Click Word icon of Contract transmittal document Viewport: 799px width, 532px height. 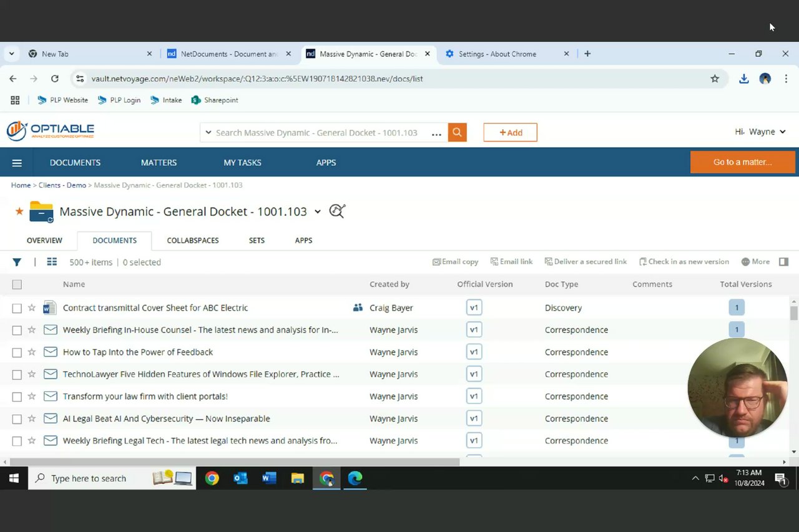50,307
